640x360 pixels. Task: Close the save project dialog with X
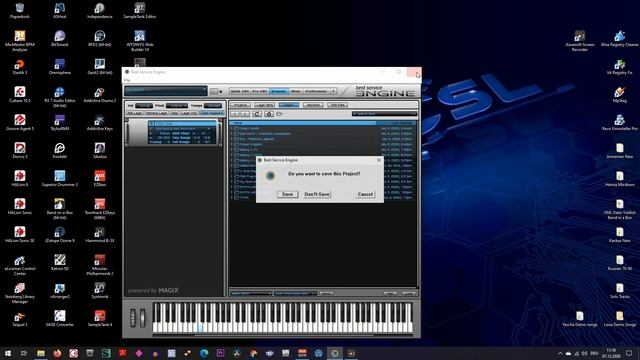pyautogui.click(x=379, y=160)
